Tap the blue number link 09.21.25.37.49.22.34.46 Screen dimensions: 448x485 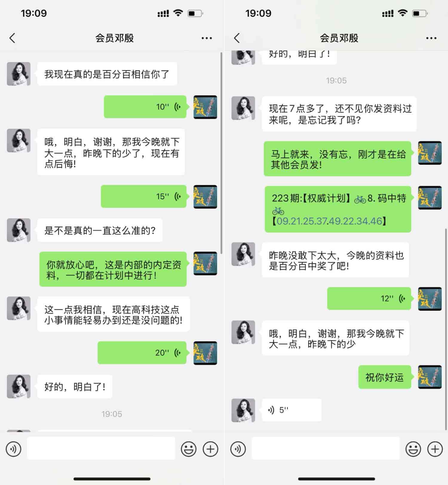coord(329,221)
